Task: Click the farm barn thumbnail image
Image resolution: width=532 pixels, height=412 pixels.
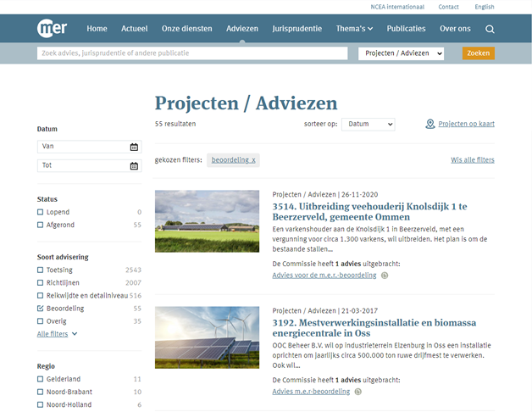Action: (x=207, y=221)
